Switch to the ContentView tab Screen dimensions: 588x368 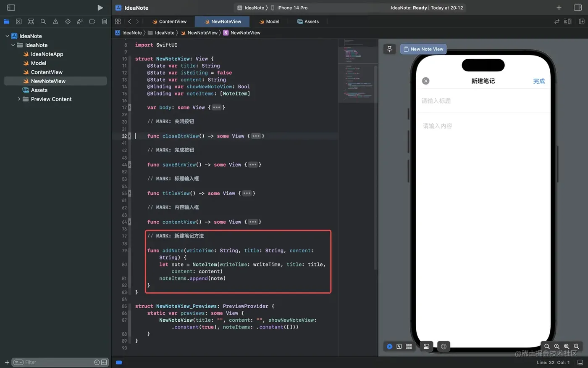pos(169,21)
